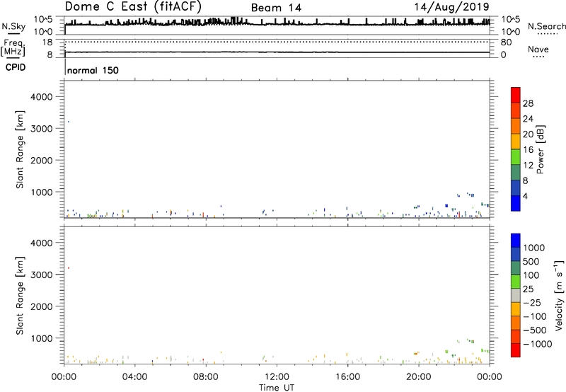Click the red top segment of Power colorbar

click(516, 95)
